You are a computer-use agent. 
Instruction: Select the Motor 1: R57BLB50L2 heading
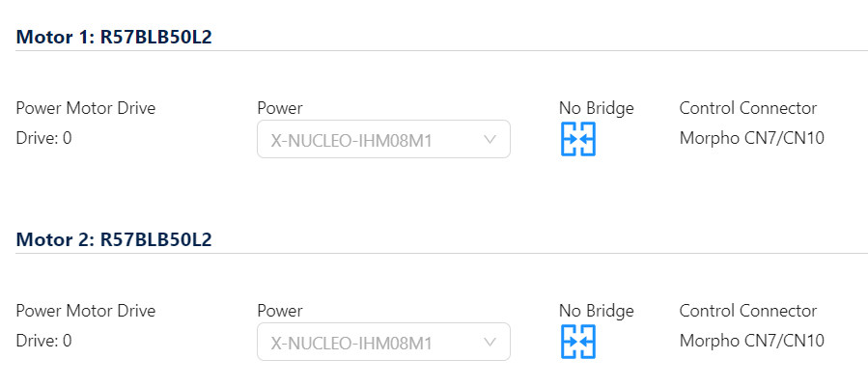114,38
